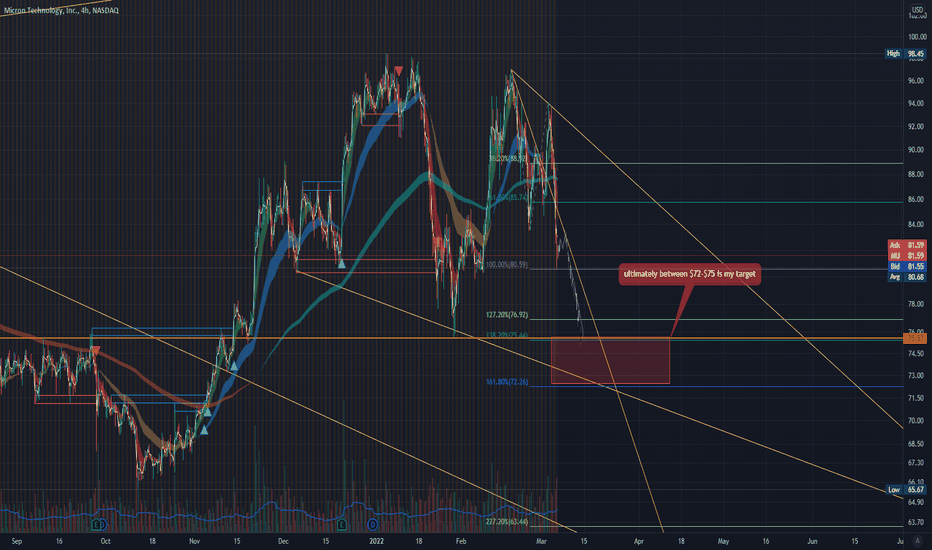The image size is (932, 550).
Task: Click the red down-triangle signal in late September
Action: (x=95, y=351)
